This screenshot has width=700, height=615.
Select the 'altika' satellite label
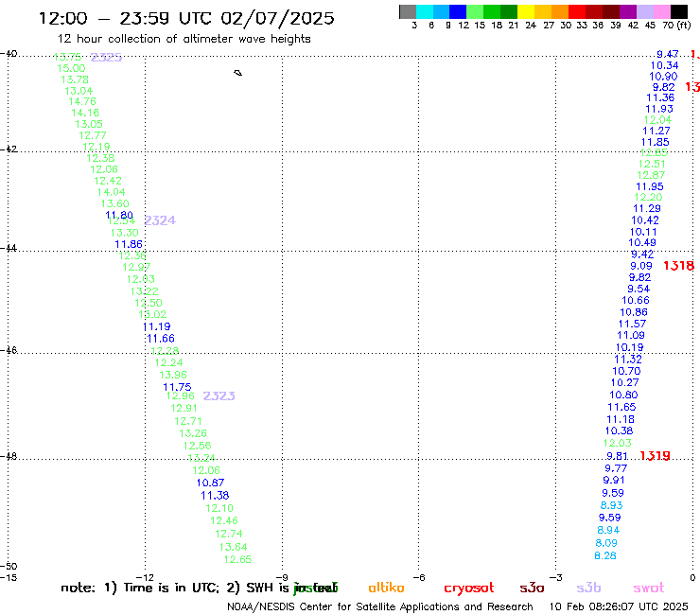coord(386,588)
